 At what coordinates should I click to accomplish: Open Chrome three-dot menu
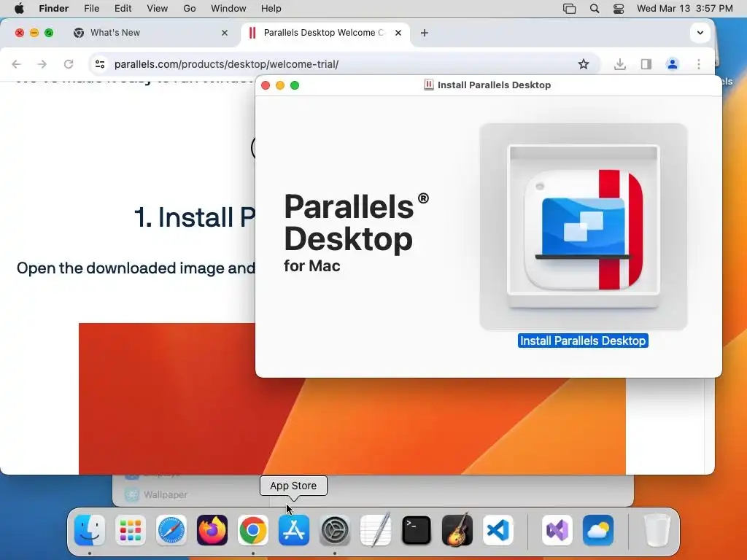tap(698, 64)
